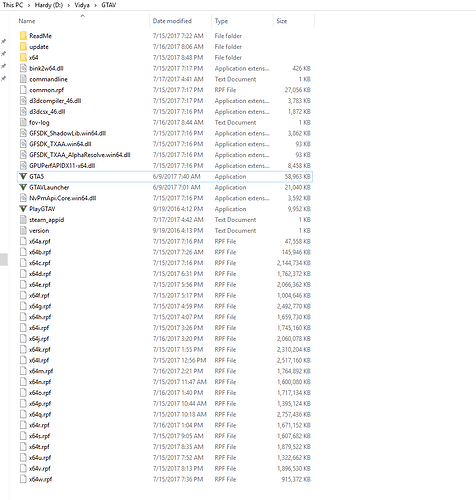Image resolution: width=476 pixels, height=500 pixels.
Task: Select the PlayGTAV application icon
Action: click(23, 209)
